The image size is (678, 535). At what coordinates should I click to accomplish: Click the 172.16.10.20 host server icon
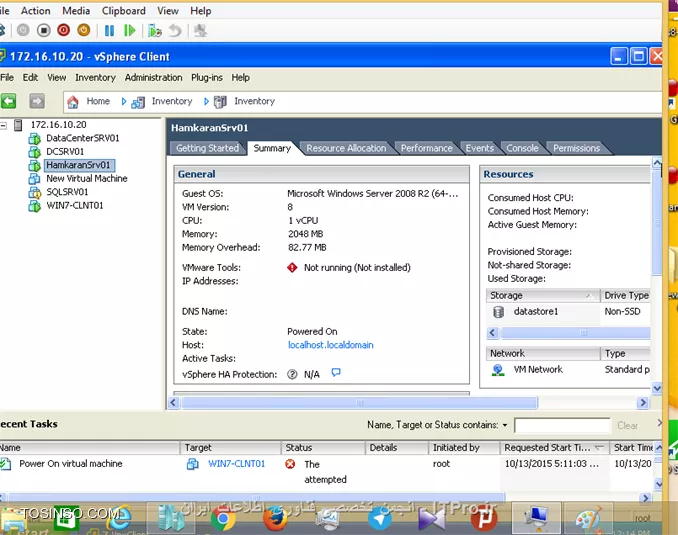pos(18,125)
